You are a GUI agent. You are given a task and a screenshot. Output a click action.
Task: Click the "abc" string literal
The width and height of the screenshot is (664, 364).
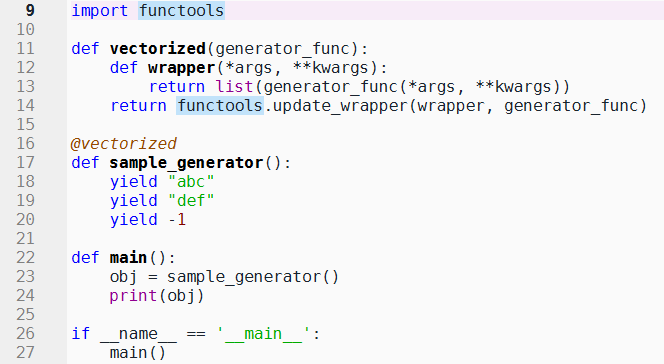pos(191,182)
